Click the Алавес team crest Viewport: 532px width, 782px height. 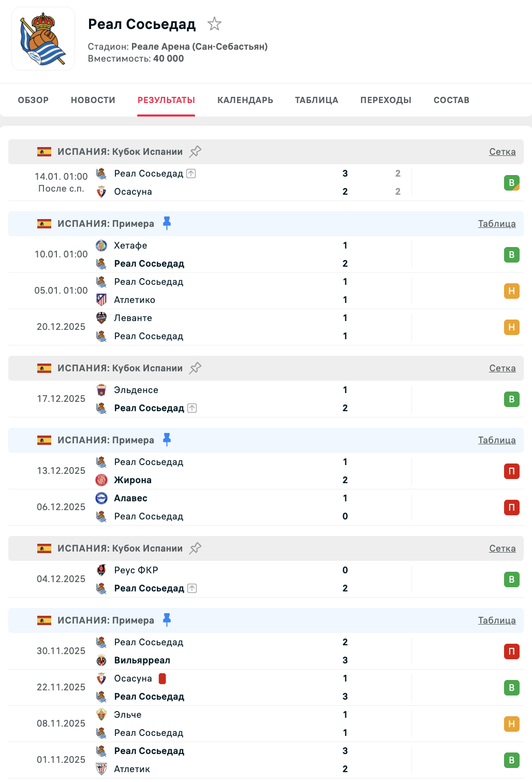[x=101, y=498]
